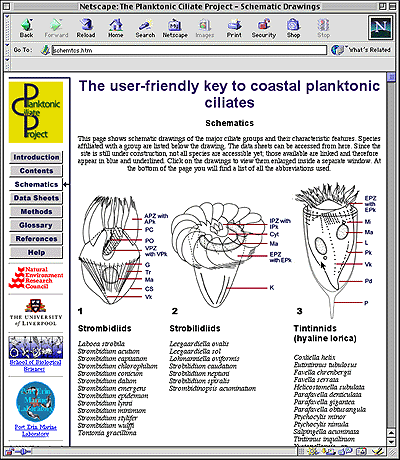Open the Search toolbar button
Viewport: 400px width, 460px height.
pos(145,28)
